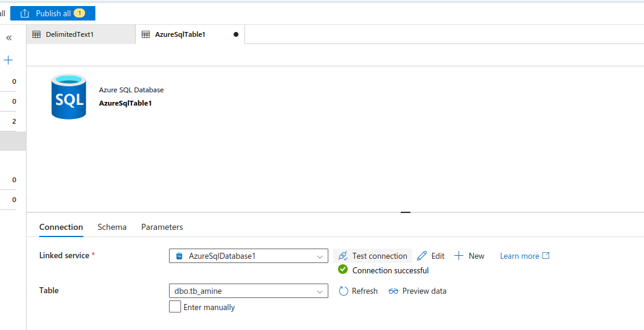Refresh the table list
This screenshot has height=330, width=644.
click(x=358, y=291)
